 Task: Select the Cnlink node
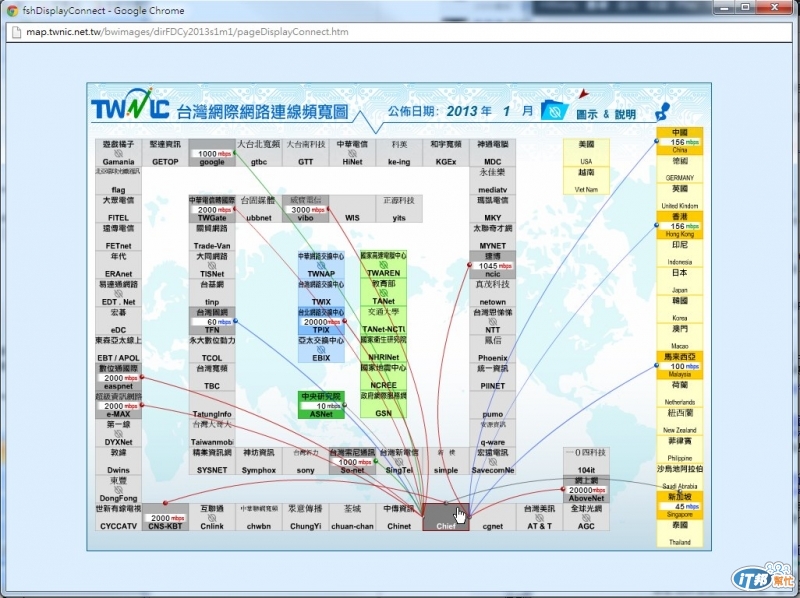coord(212,517)
